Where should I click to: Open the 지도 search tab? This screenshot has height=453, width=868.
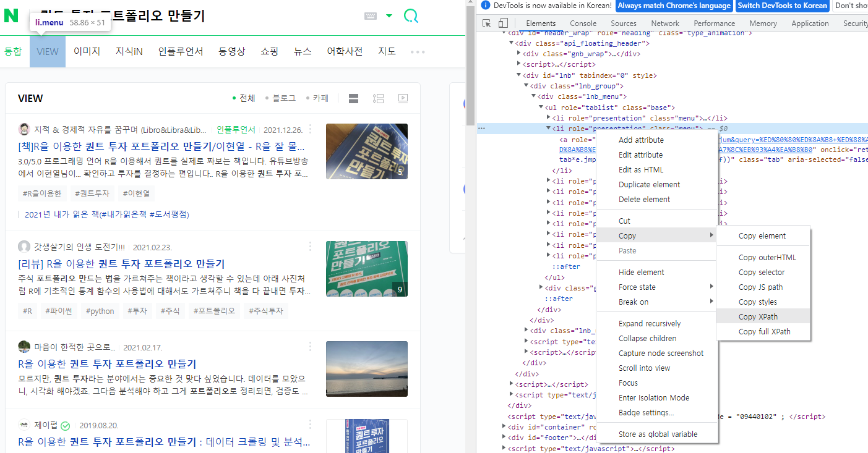click(x=387, y=51)
